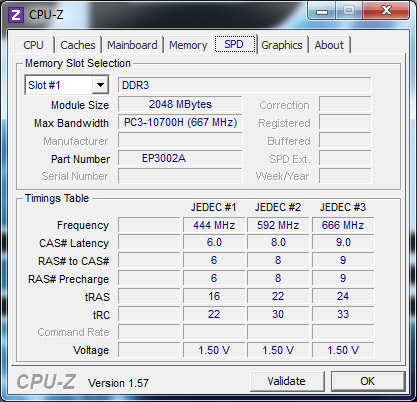Close the CPU-Z window
The image size is (417, 402).
[x=386, y=11]
